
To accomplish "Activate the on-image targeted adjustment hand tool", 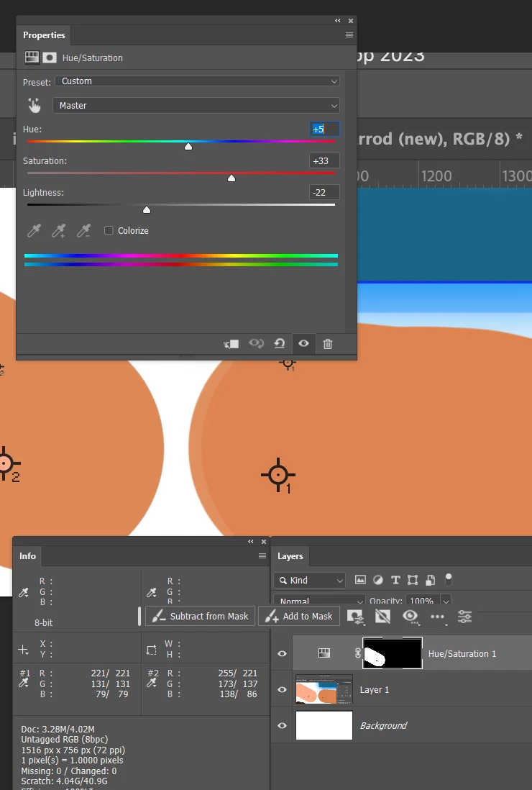I will pyautogui.click(x=35, y=105).
